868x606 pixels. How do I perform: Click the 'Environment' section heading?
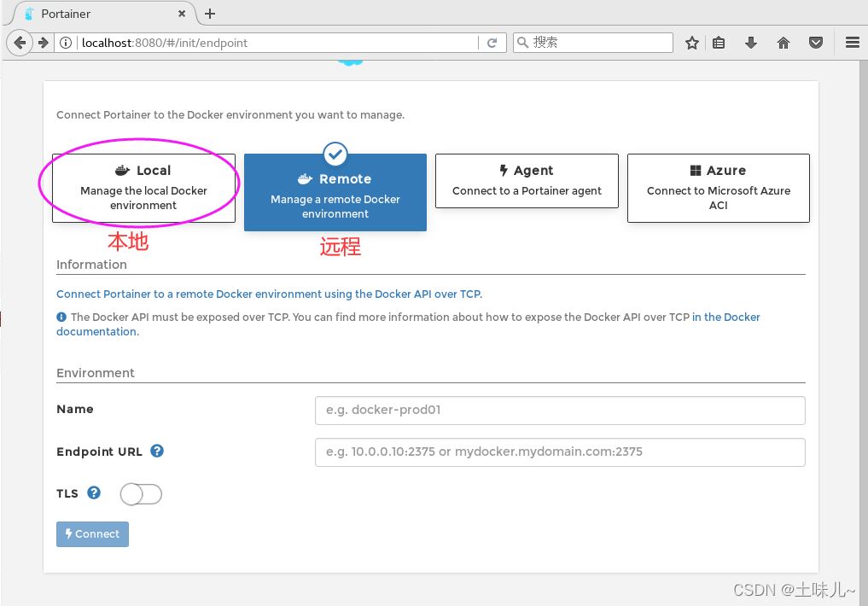pyautogui.click(x=96, y=373)
